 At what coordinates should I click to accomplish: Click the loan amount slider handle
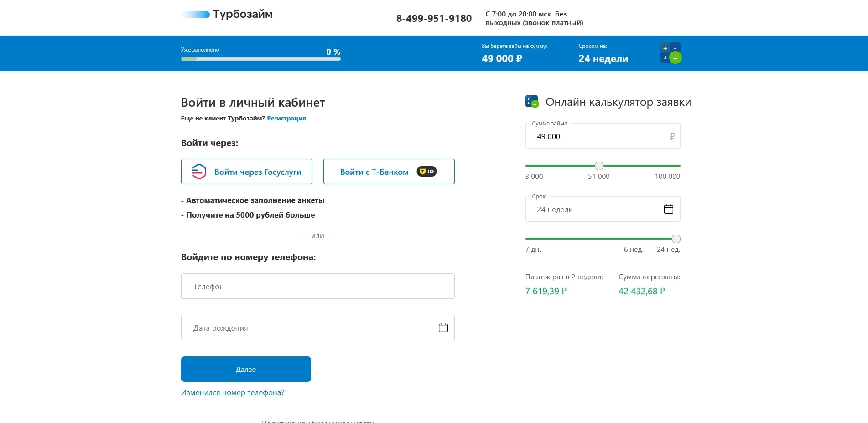[x=599, y=166]
